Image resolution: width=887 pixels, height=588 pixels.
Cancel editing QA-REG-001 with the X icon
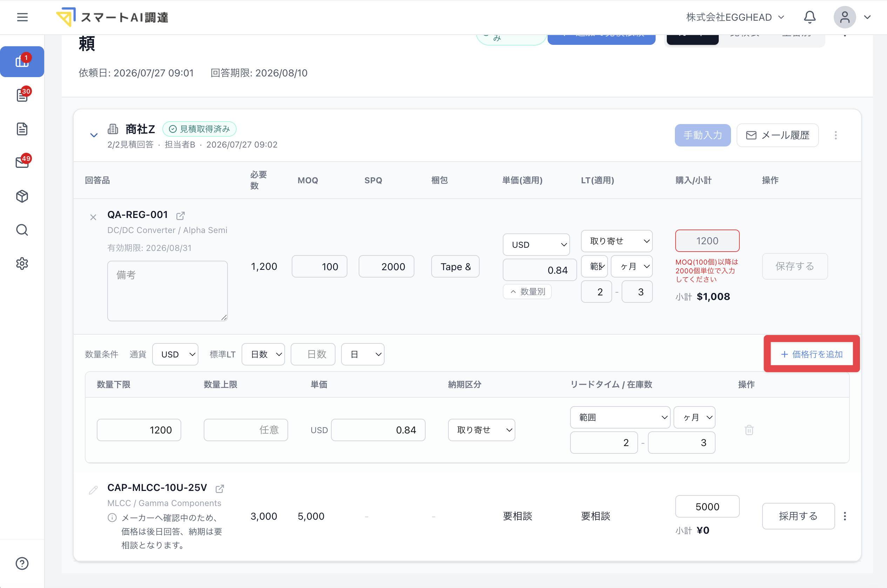93,217
